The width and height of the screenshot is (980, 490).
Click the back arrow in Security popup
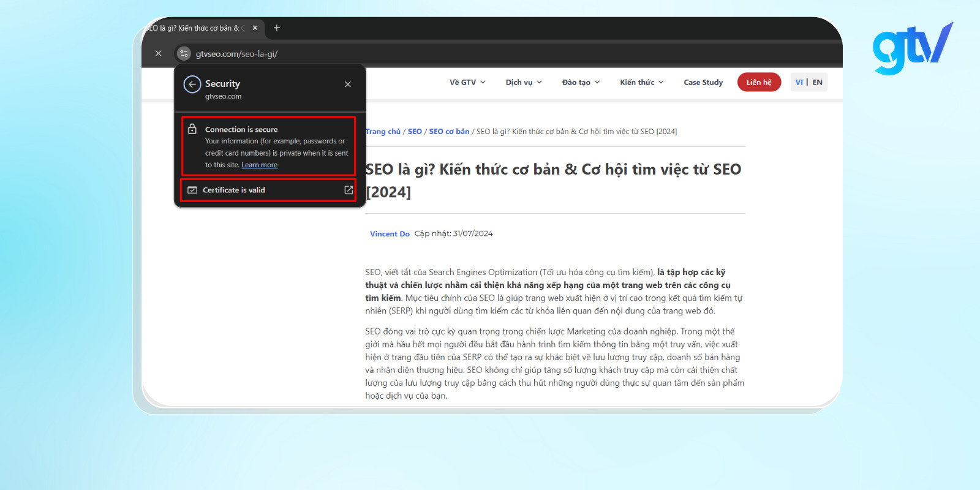[192, 85]
